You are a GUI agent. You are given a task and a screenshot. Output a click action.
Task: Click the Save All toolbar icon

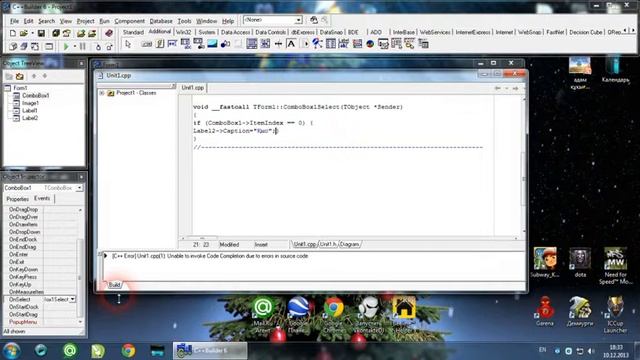tap(56, 33)
